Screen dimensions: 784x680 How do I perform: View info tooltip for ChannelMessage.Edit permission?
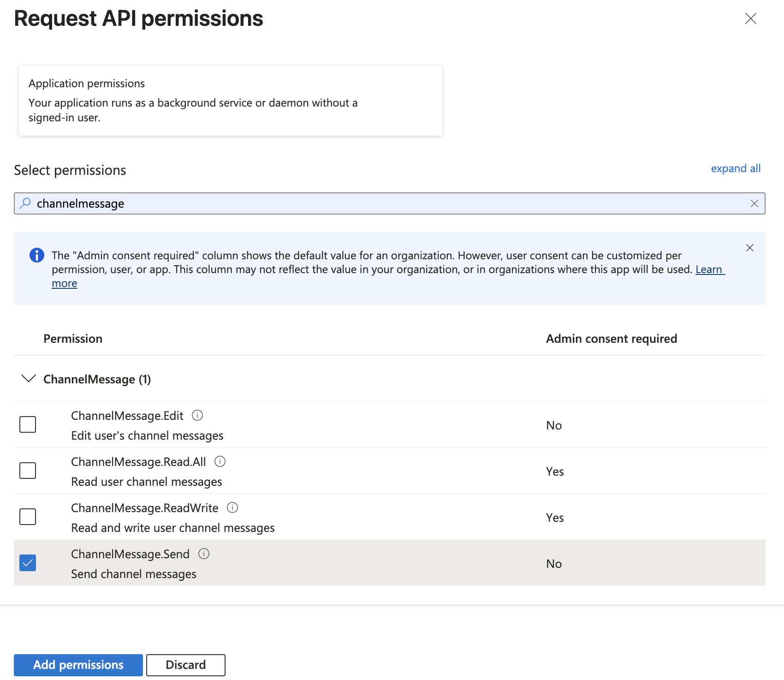tap(197, 415)
